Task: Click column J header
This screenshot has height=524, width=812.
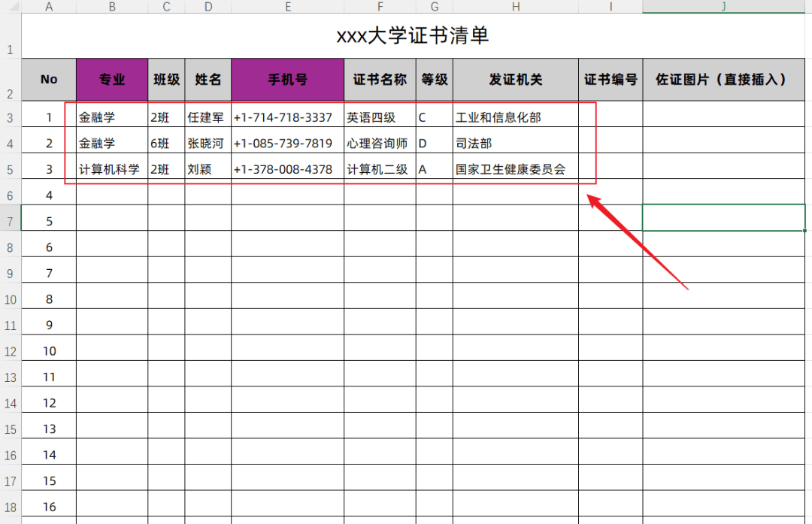Action: click(723, 7)
